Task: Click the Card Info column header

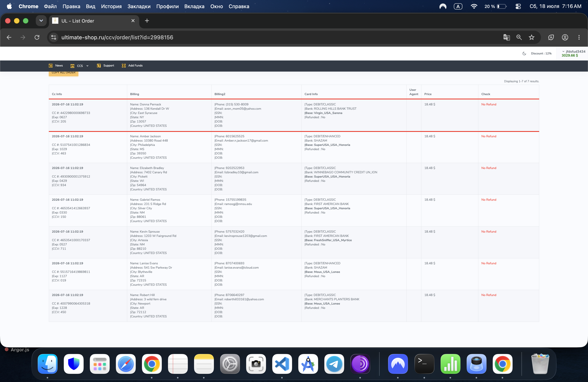Action: point(311,94)
